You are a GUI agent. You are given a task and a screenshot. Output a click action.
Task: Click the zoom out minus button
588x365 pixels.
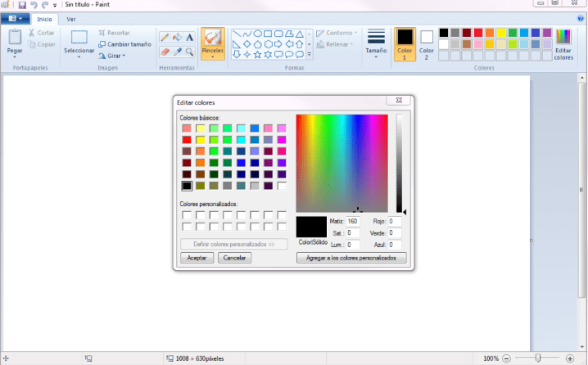tap(508, 358)
